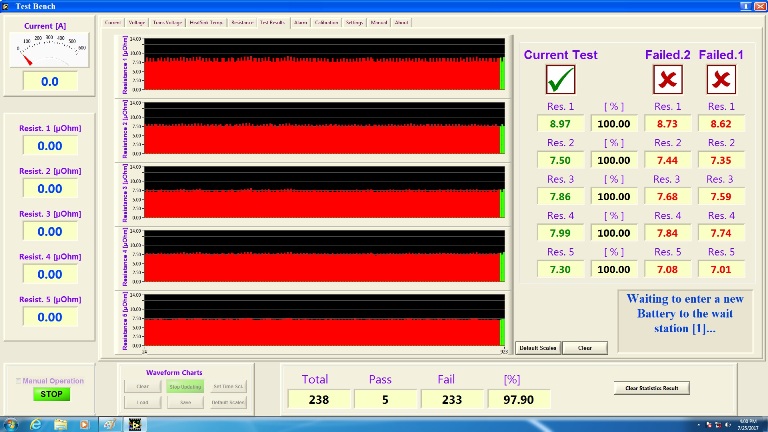
Task: Go to the Calibration tab
Action: coord(326,23)
